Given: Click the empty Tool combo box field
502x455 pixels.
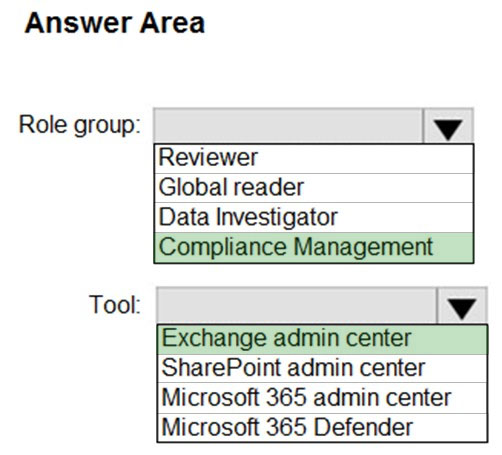Looking at the screenshot, I should (x=296, y=306).
